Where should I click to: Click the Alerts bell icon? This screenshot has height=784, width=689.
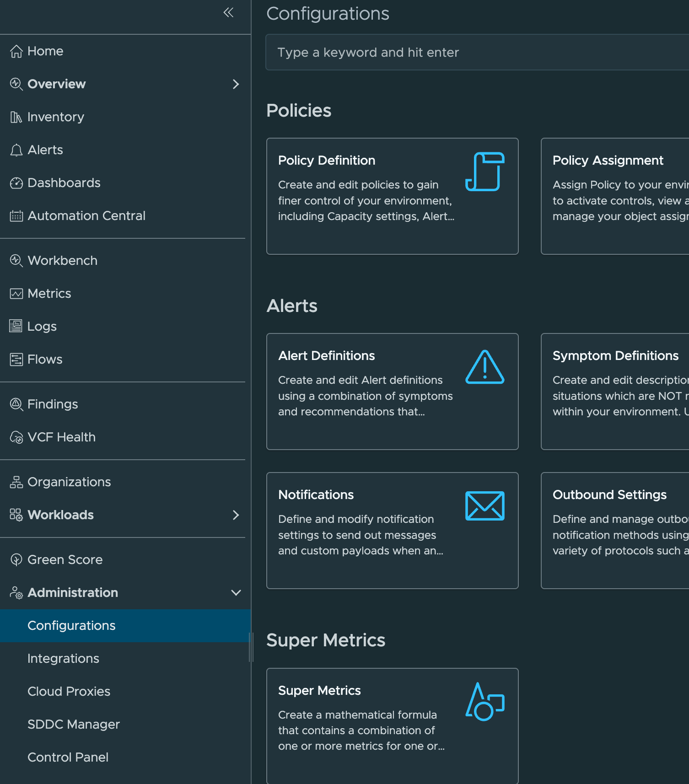pyautogui.click(x=16, y=150)
